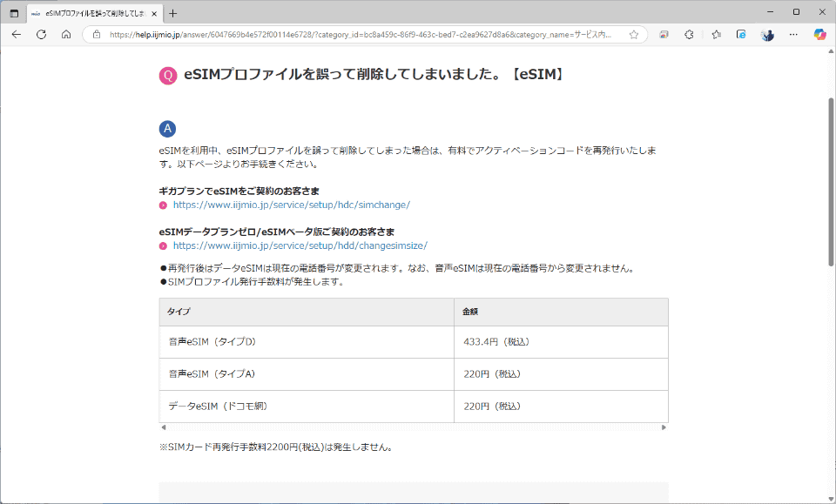
Task: Click table's right horizontal scroll arrow
Action: point(664,427)
